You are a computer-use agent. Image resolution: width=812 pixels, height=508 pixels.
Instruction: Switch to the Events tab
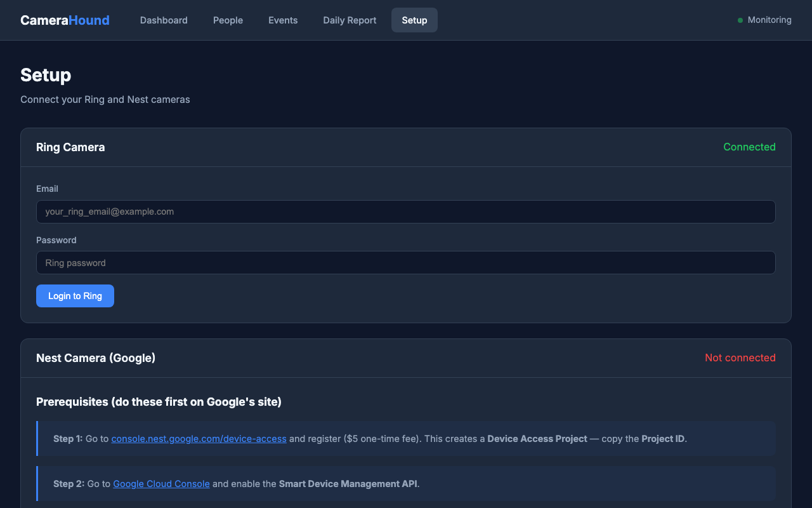pyautogui.click(x=283, y=20)
